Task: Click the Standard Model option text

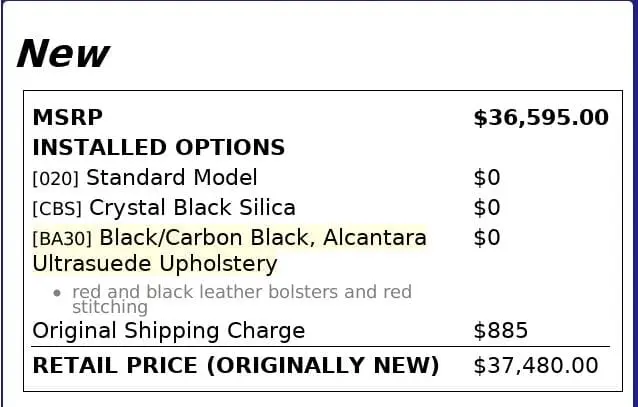Action: pyautogui.click(x=172, y=177)
